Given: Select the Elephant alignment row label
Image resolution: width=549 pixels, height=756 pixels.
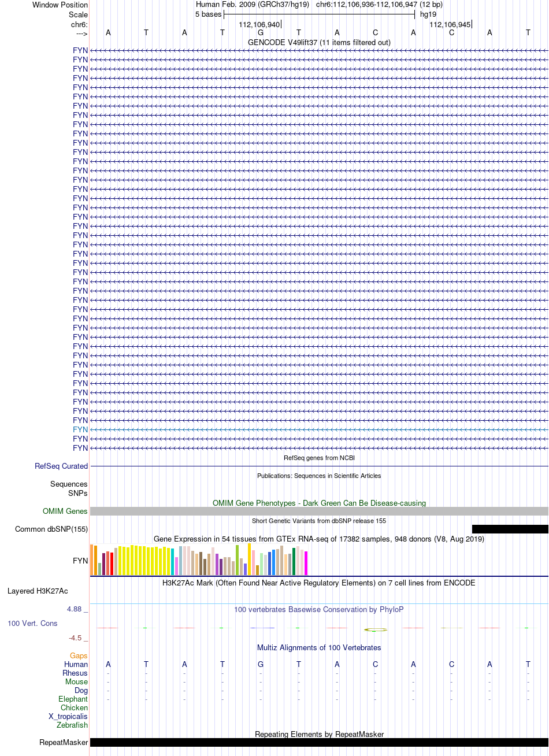Looking at the screenshot, I should click(73, 699).
